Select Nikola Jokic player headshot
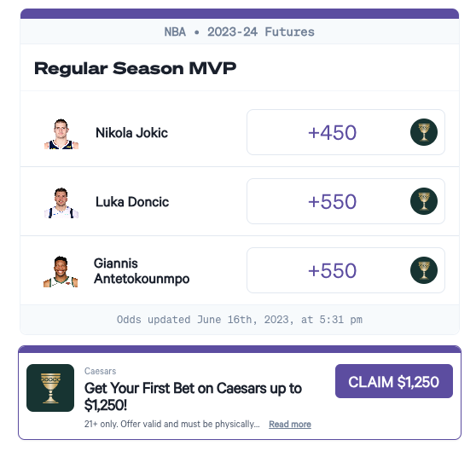This screenshot has height=457, width=476. click(61, 134)
